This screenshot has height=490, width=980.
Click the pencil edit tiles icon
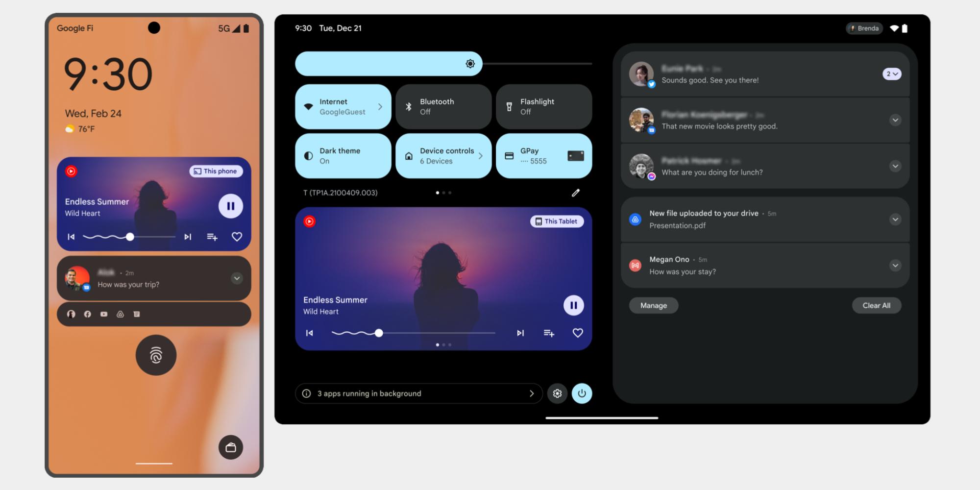576,193
